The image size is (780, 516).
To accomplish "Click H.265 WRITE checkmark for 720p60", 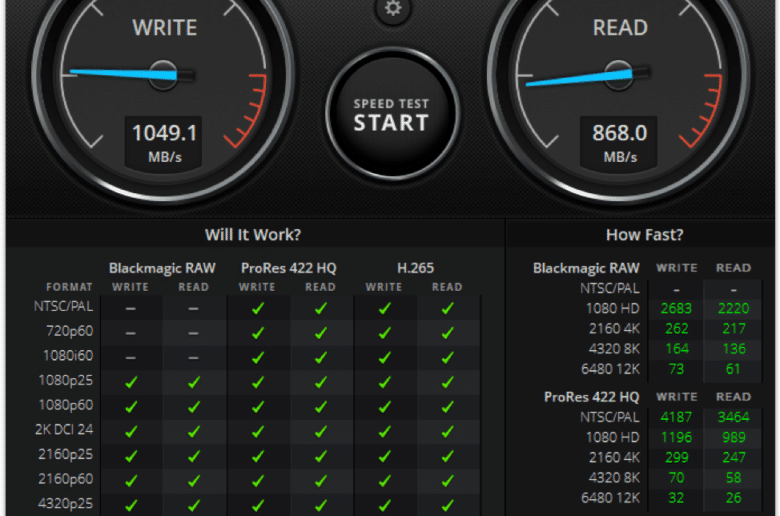I will point(385,333).
